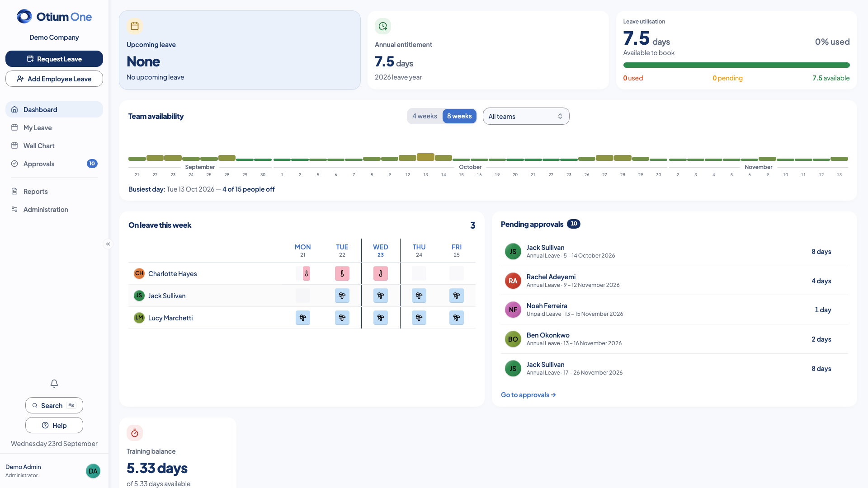Click the BO avatar of Ben Okonkwo
Viewport: 868px width, 488px height.
(x=513, y=339)
